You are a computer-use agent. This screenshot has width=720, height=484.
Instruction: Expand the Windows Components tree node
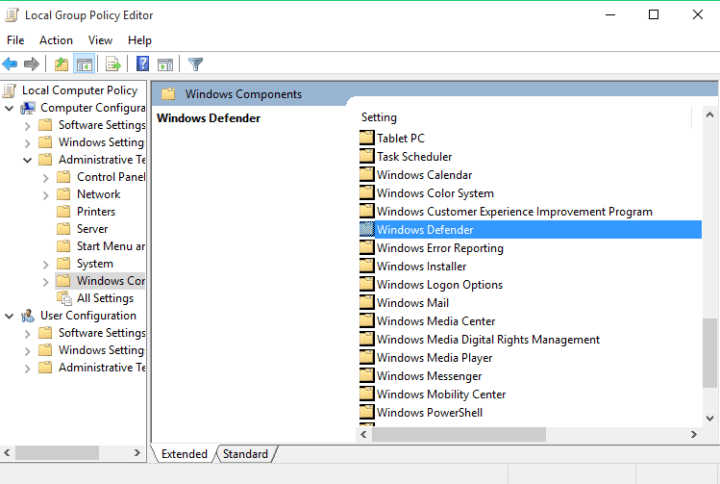[x=45, y=281]
